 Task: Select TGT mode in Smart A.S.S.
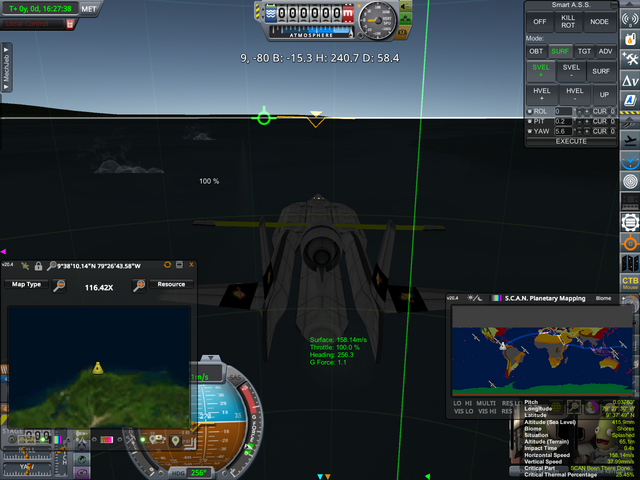tap(584, 51)
